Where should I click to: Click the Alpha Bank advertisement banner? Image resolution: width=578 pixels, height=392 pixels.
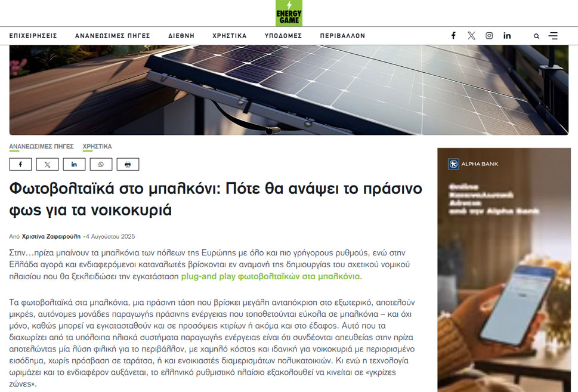click(504, 270)
